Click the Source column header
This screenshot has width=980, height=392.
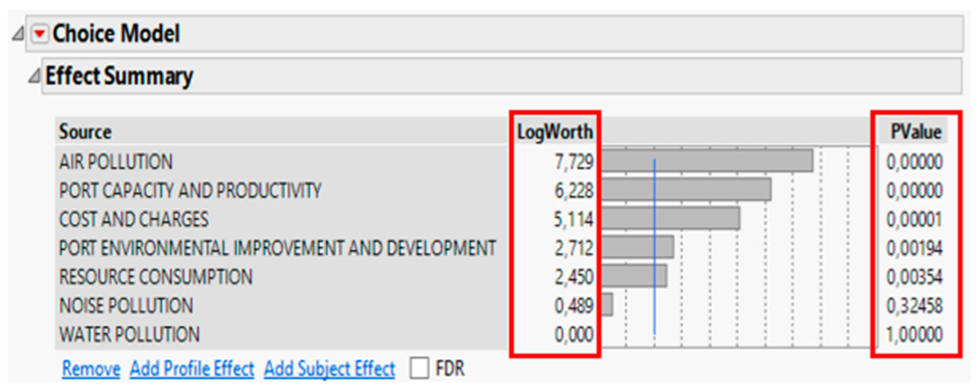tap(85, 132)
